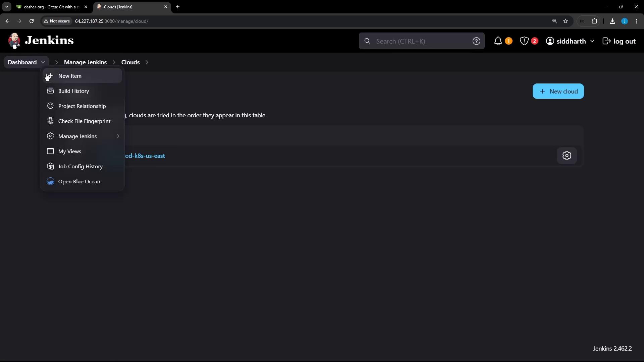Expand the siddharth user menu chevron
This screenshot has width=644, height=362.
pyautogui.click(x=592, y=41)
